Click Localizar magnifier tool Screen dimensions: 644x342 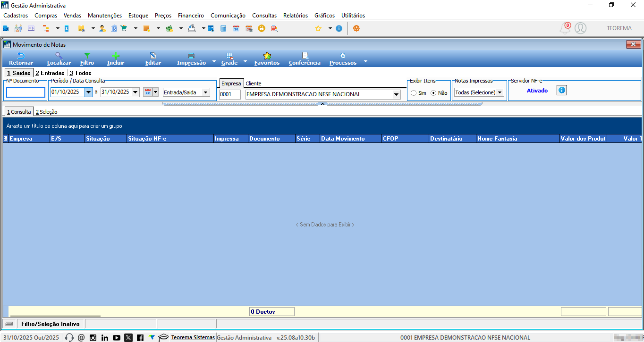(x=59, y=59)
